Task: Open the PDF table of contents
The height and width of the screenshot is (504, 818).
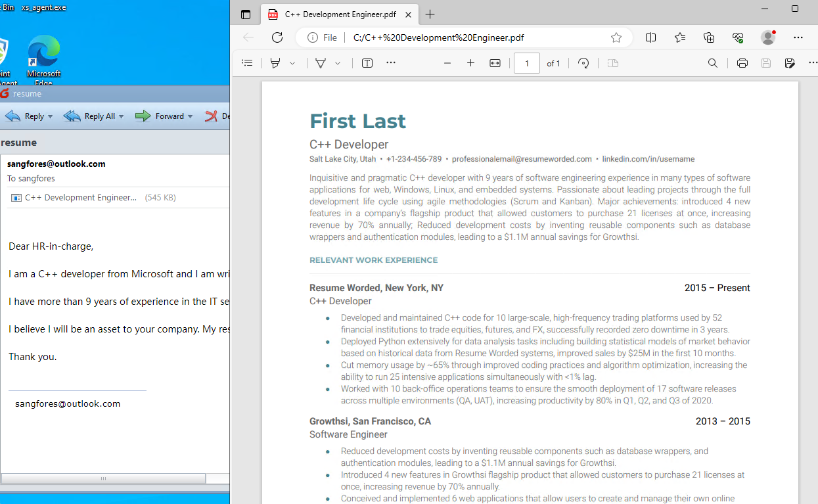Action: click(x=247, y=63)
